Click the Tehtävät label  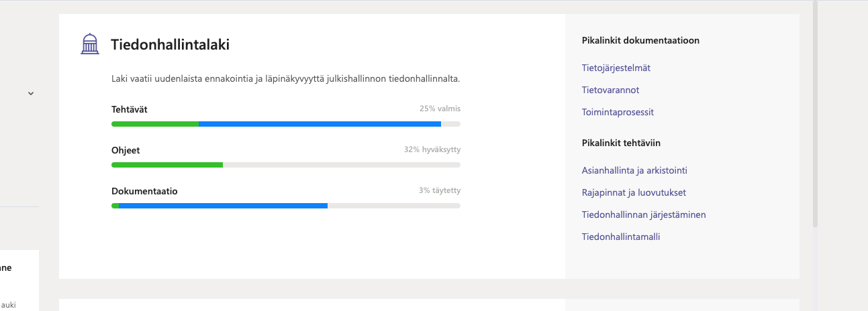(130, 109)
